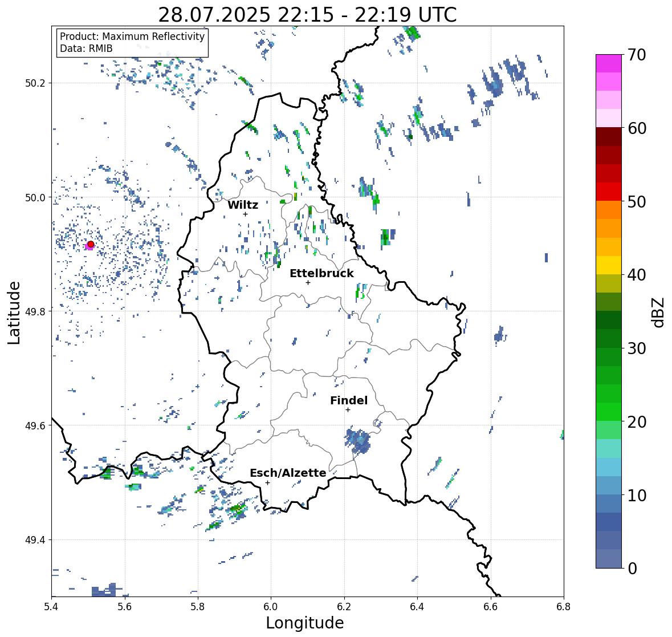
Task: Click the 5.8 longitude tick label
Action: tap(198, 607)
